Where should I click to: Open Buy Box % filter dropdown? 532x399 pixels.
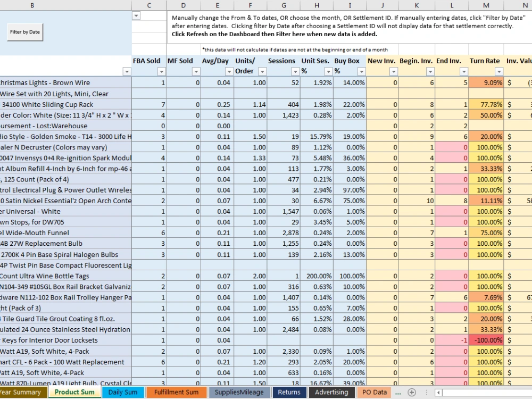[x=361, y=72]
